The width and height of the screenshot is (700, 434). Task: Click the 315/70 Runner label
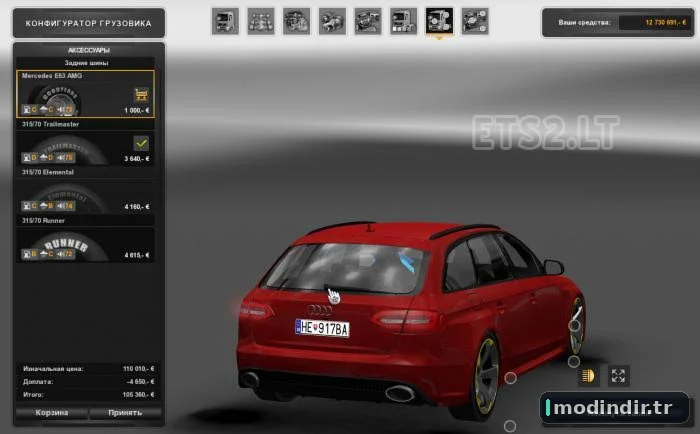[x=43, y=221]
